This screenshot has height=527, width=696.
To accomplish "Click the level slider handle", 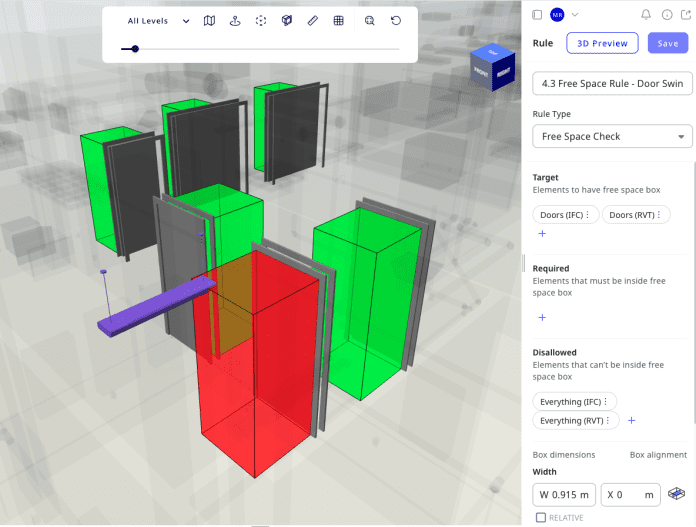I will [x=135, y=48].
